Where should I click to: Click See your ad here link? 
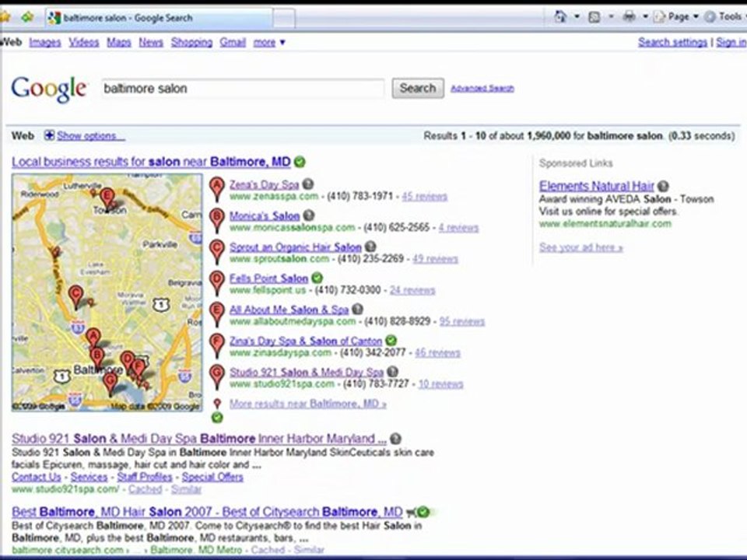[580, 247]
